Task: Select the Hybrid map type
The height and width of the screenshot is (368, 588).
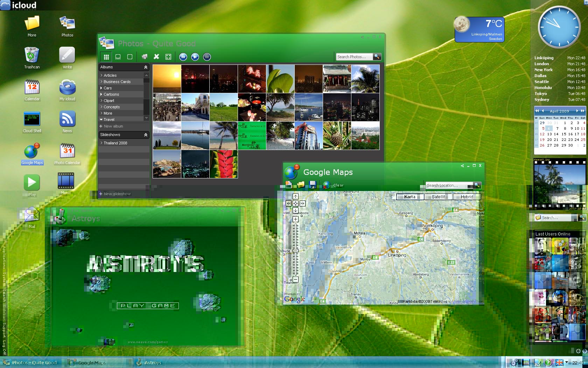Action: click(467, 197)
